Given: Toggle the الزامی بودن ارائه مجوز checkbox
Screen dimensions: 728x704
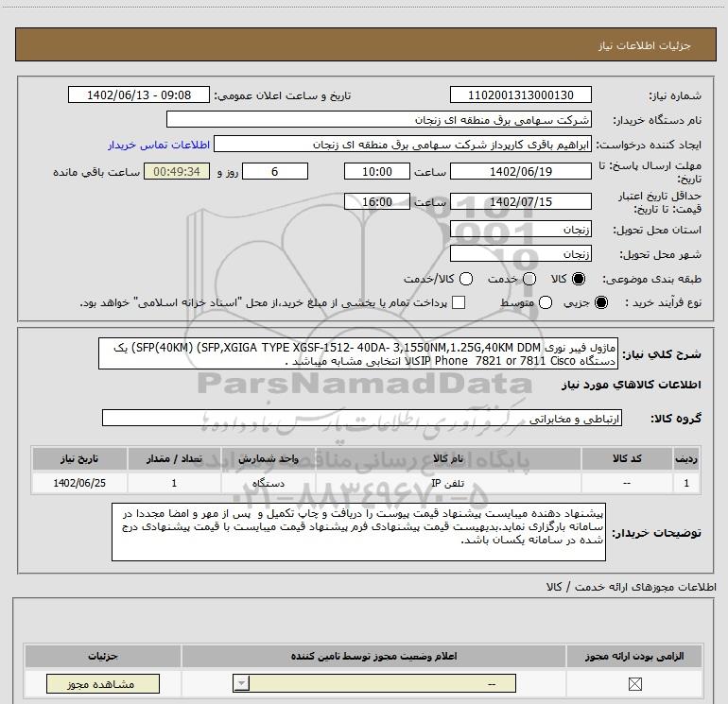Looking at the screenshot, I should 634,683.
